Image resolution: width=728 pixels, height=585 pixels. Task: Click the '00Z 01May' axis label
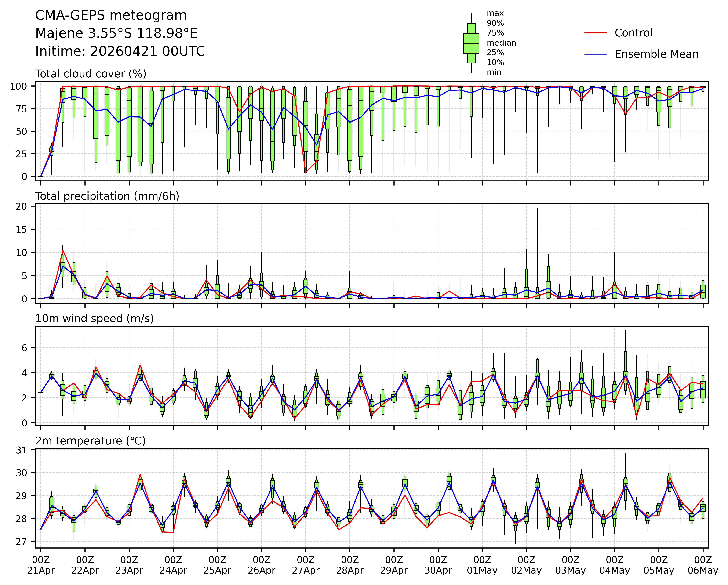pyautogui.click(x=482, y=565)
